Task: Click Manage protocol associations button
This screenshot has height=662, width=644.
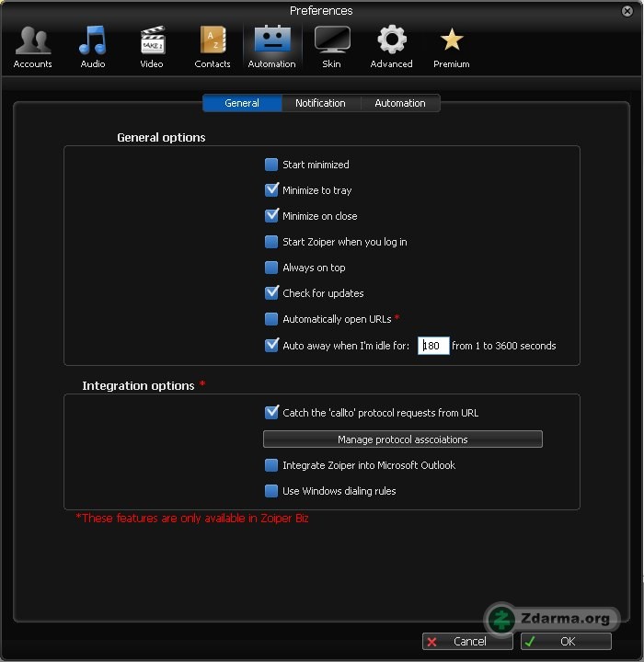Action: coord(402,439)
